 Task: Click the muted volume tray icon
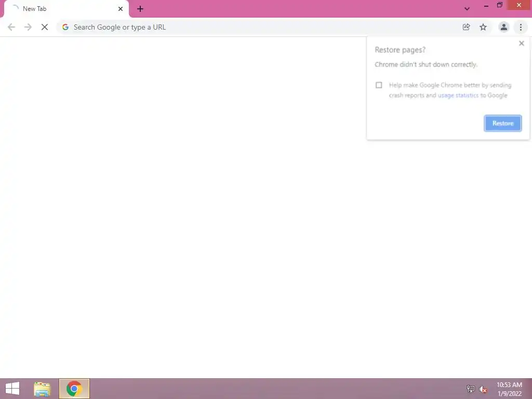click(483, 389)
